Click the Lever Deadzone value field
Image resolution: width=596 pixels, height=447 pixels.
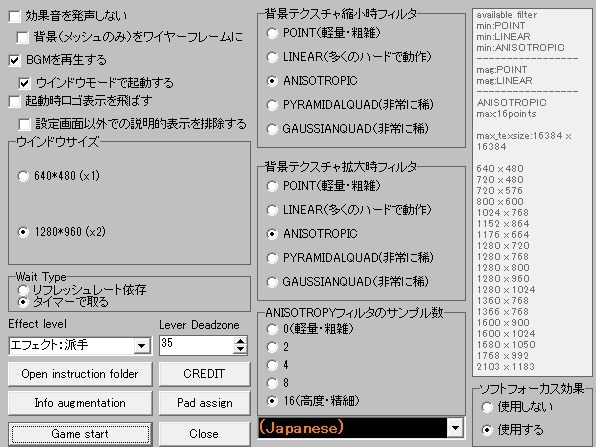coord(197,345)
